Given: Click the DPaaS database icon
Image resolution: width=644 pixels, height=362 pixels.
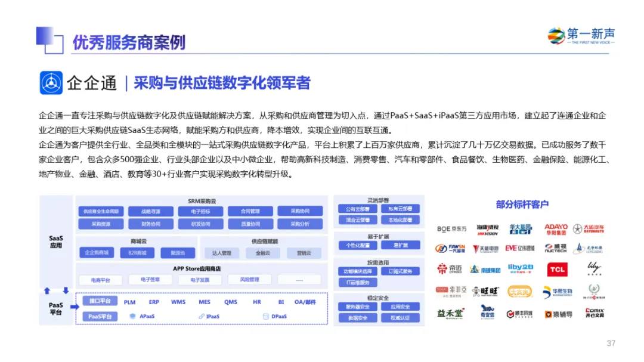Looking at the screenshot, I should coord(266,317).
